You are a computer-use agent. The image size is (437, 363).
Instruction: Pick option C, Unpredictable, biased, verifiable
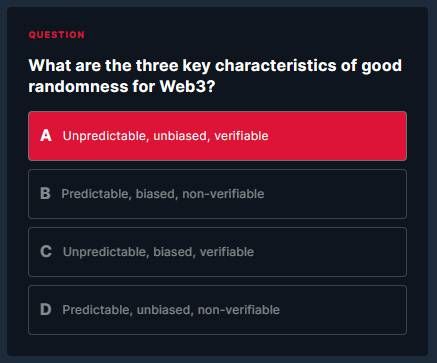click(217, 252)
